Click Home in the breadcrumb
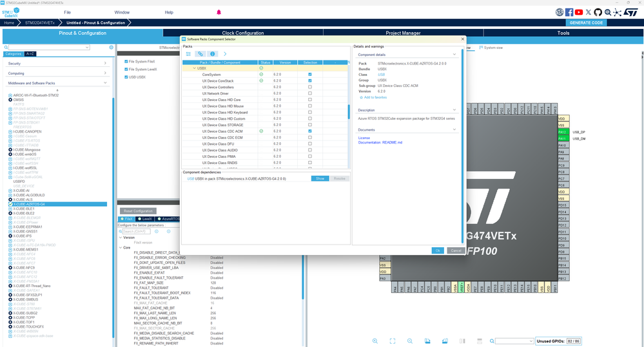Viewport: 644px width, 347px height. coord(9,23)
